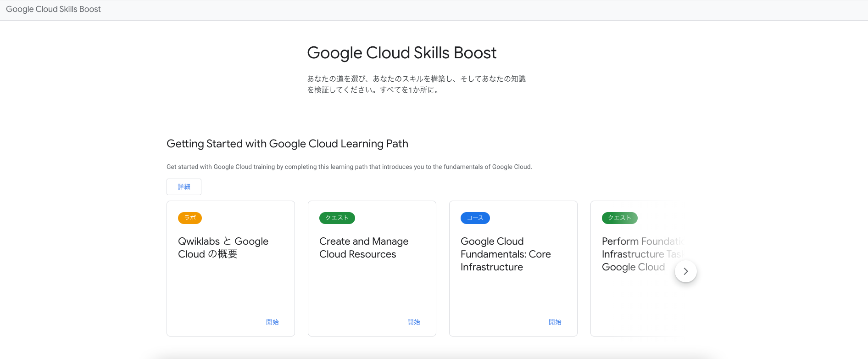Click blank space inside the Core Infrastructure card
This screenshot has width=868, height=359.
point(512,298)
